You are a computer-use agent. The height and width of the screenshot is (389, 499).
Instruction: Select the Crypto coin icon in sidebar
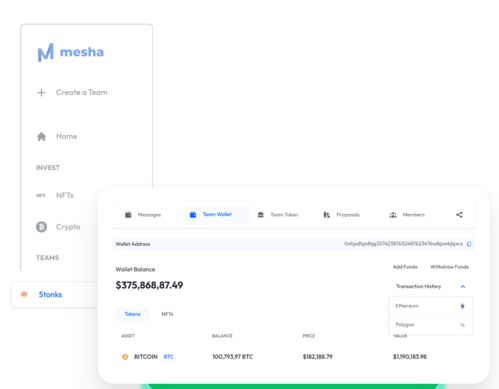tap(41, 227)
